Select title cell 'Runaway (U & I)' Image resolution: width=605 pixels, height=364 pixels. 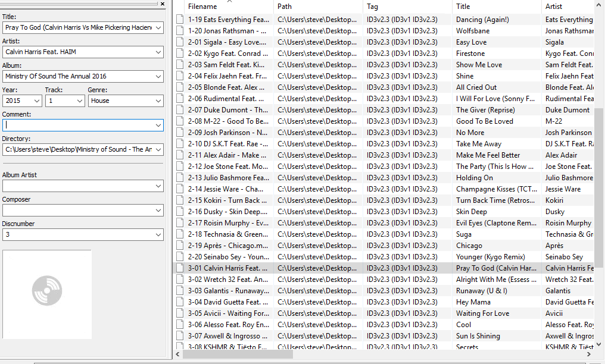point(482,291)
